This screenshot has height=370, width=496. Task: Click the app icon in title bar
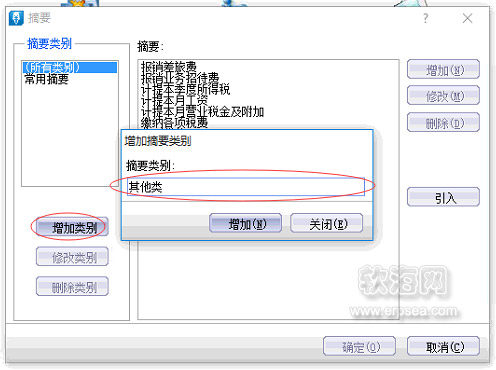(x=16, y=18)
